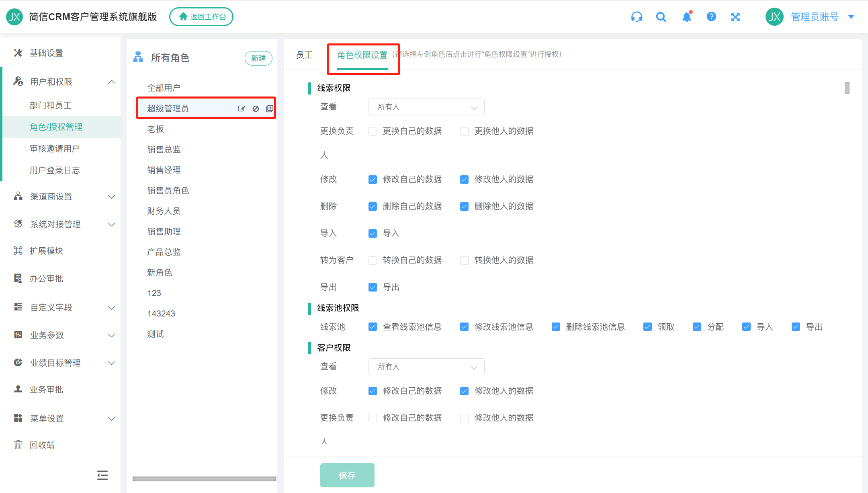The image size is (868, 493).
Task: Switch to the 员工 tab
Action: 304,55
